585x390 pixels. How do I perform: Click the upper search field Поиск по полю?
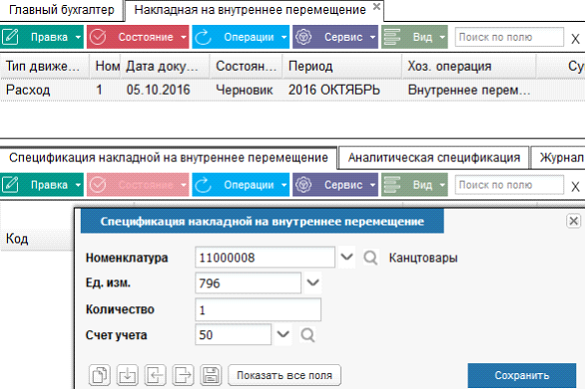[x=509, y=37]
